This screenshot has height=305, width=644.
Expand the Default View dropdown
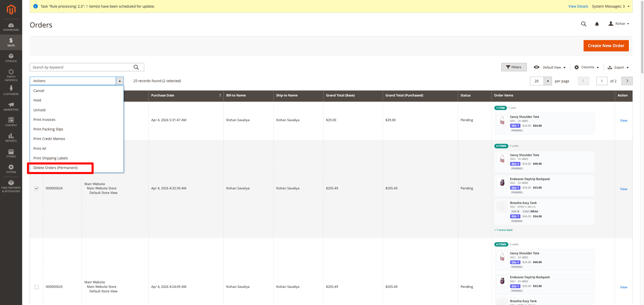coord(550,67)
